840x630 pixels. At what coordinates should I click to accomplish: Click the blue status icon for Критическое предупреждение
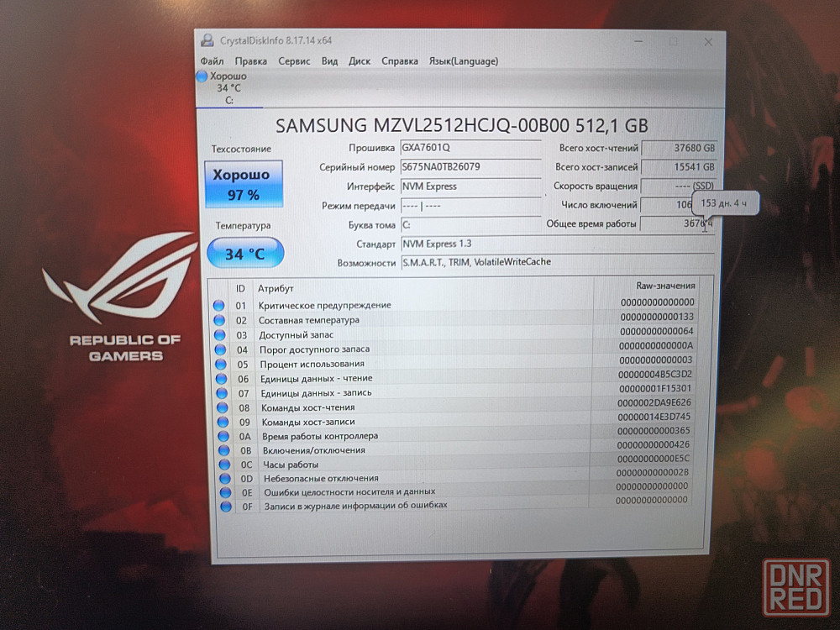218,306
